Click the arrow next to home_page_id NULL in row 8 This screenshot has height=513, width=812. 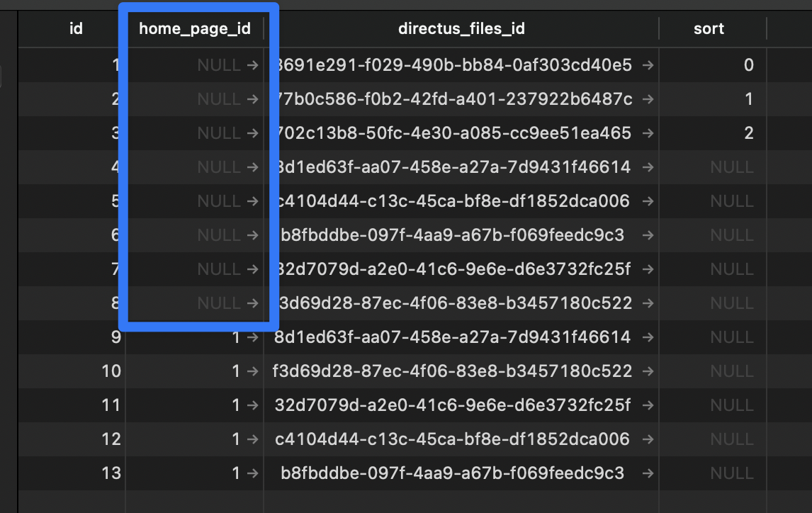pos(254,303)
